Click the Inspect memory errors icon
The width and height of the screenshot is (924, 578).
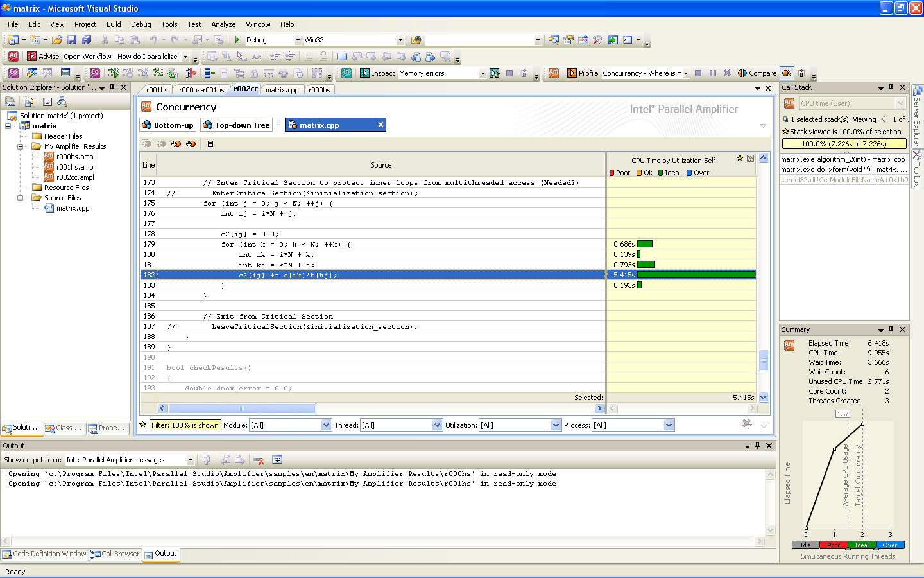365,73
